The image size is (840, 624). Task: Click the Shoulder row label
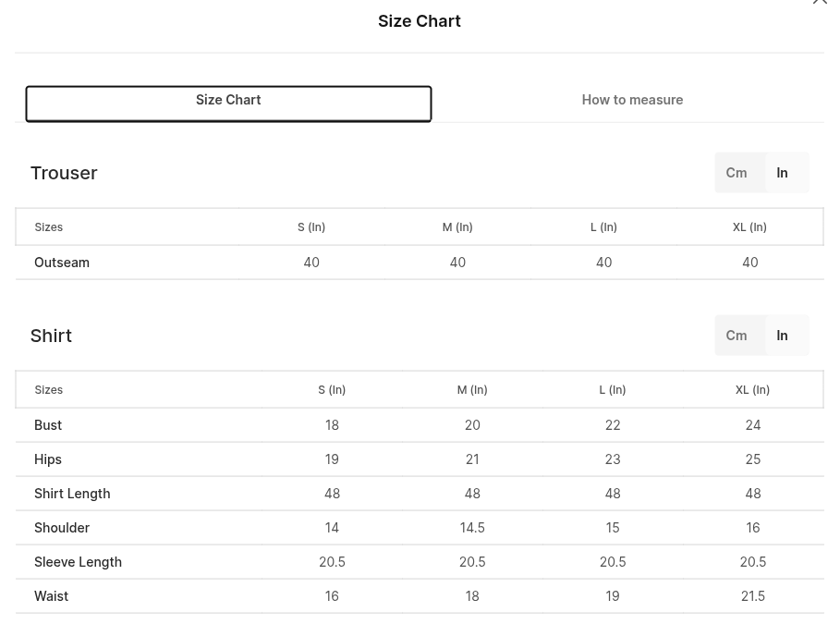pyautogui.click(x=62, y=528)
